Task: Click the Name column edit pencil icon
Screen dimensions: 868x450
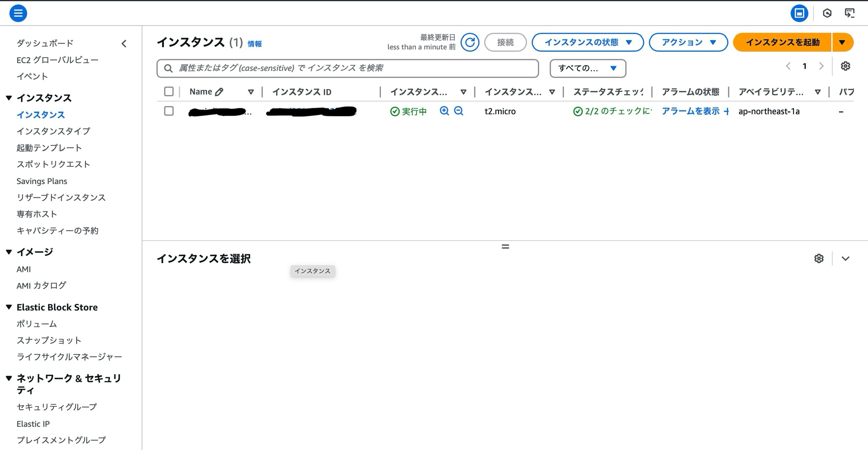Action: tap(219, 92)
